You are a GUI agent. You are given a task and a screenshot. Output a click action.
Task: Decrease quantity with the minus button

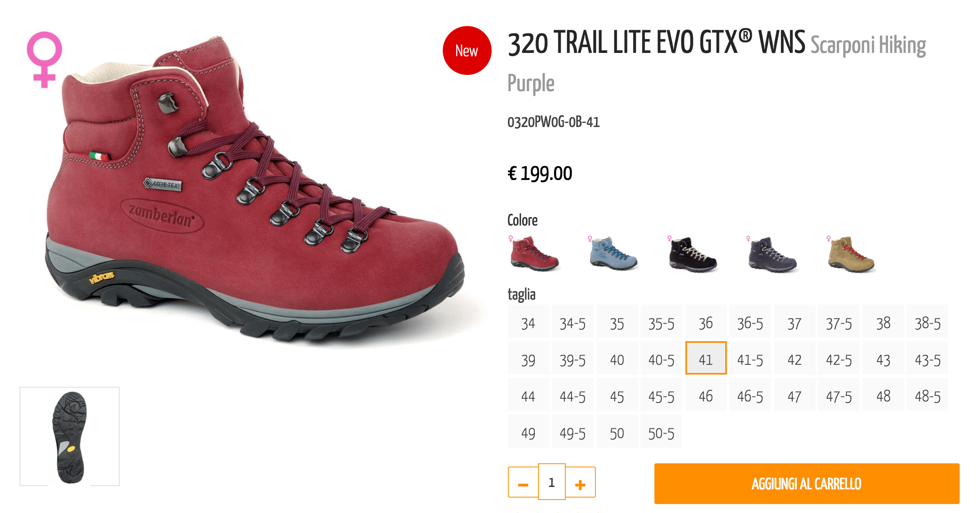(x=523, y=482)
